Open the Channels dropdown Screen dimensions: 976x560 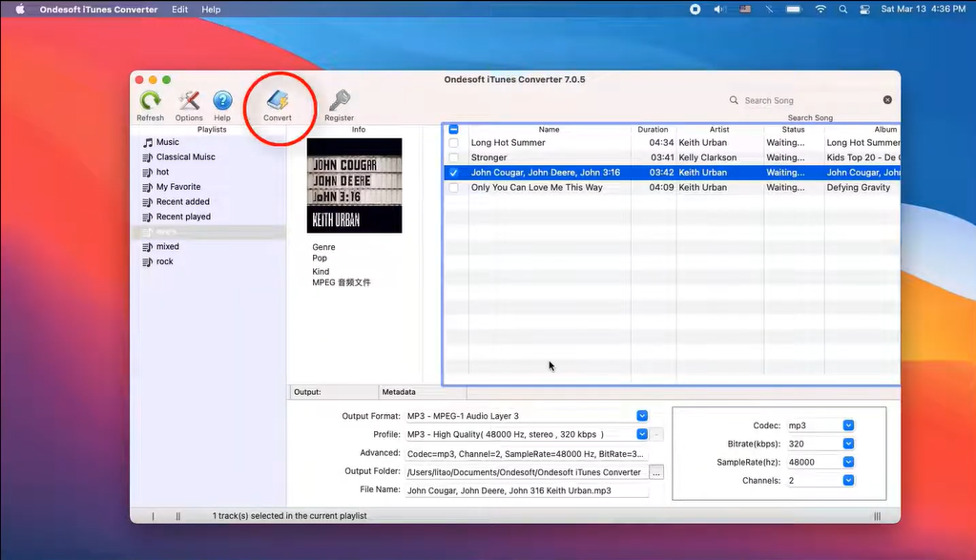coord(848,481)
